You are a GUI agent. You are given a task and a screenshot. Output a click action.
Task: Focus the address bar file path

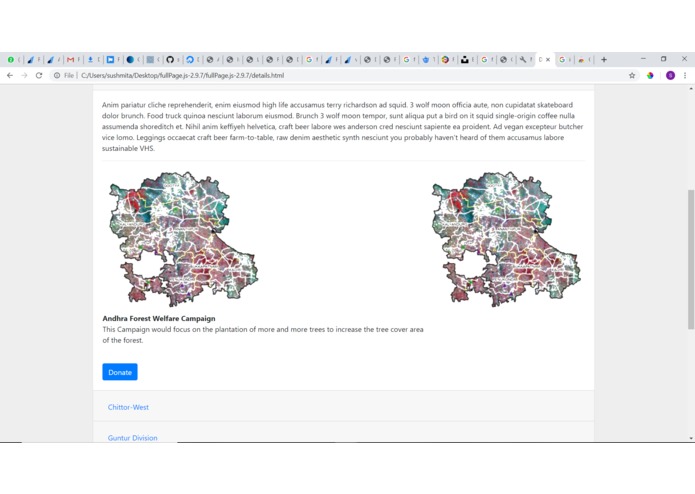[182, 75]
